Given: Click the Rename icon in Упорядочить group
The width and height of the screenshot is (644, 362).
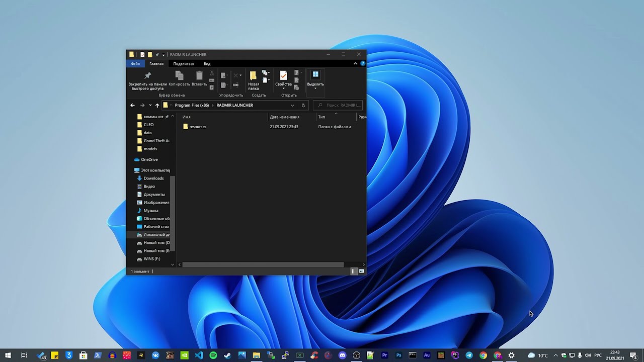Looking at the screenshot, I should point(235,85).
